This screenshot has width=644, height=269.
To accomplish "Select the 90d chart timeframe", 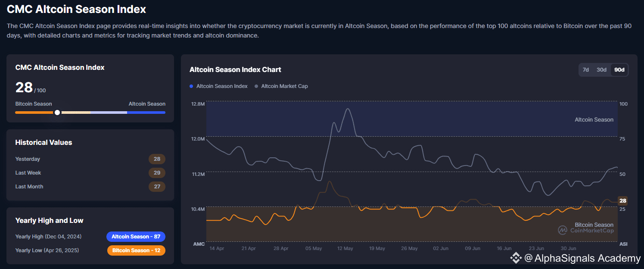I will (619, 70).
